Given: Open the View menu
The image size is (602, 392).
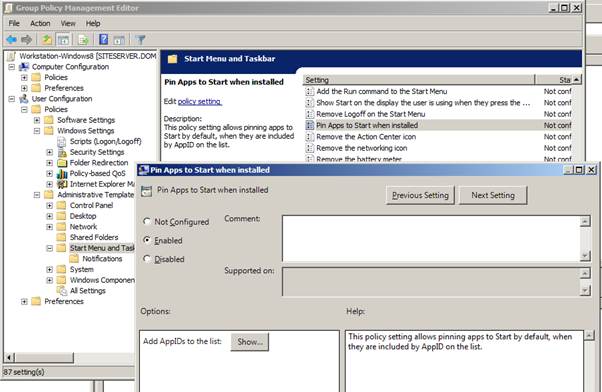Looking at the screenshot, I should tap(68, 23).
